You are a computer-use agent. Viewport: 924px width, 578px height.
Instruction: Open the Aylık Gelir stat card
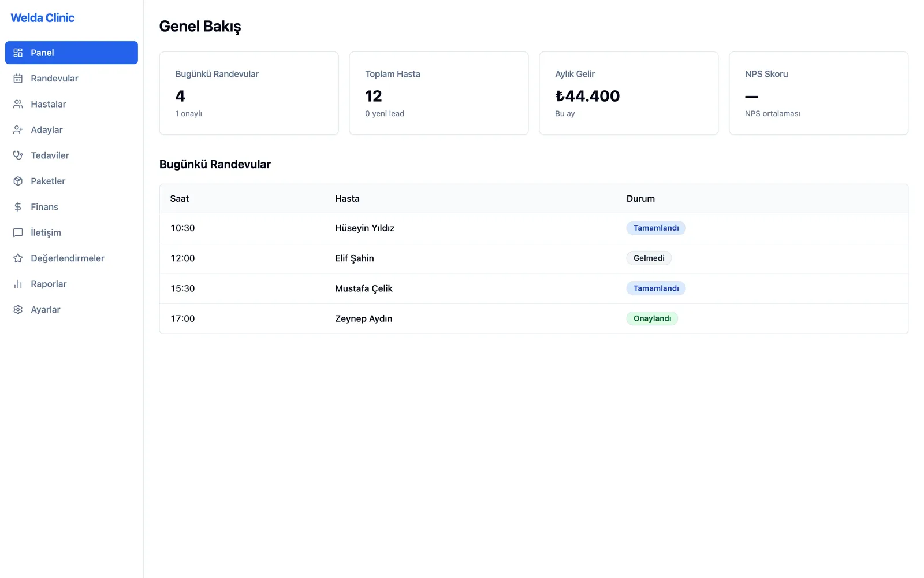click(x=628, y=93)
